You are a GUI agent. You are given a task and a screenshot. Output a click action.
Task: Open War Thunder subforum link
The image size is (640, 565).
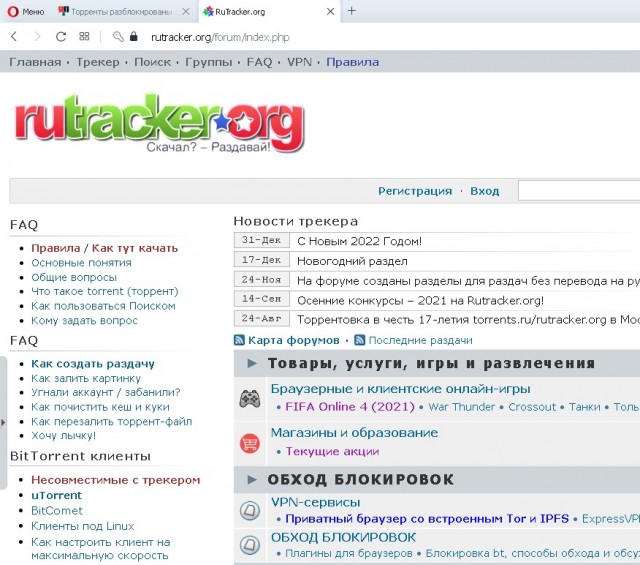(x=462, y=407)
